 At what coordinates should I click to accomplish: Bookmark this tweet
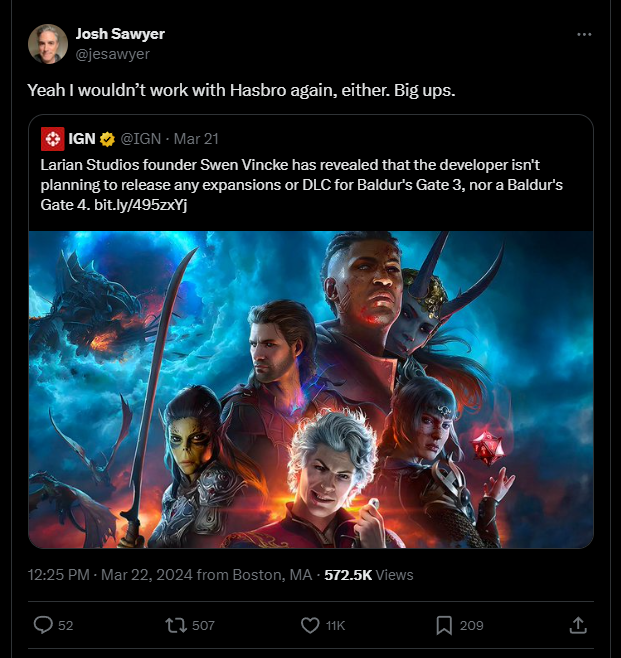[444, 625]
